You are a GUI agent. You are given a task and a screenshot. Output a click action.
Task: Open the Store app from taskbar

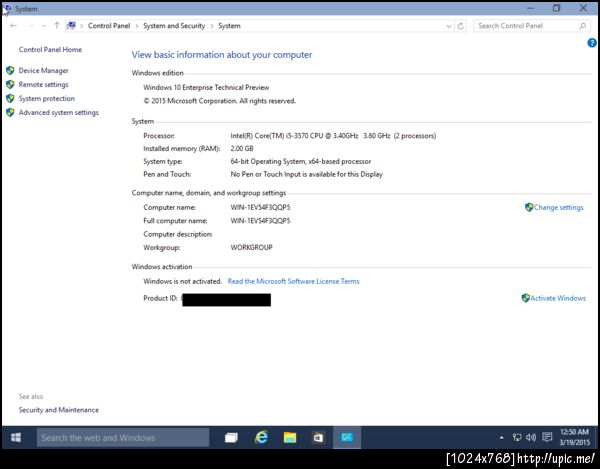click(x=318, y=437)
